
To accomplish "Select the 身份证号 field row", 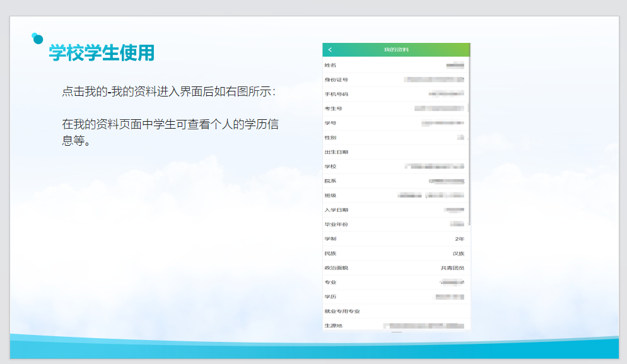I will pos(396,79).
